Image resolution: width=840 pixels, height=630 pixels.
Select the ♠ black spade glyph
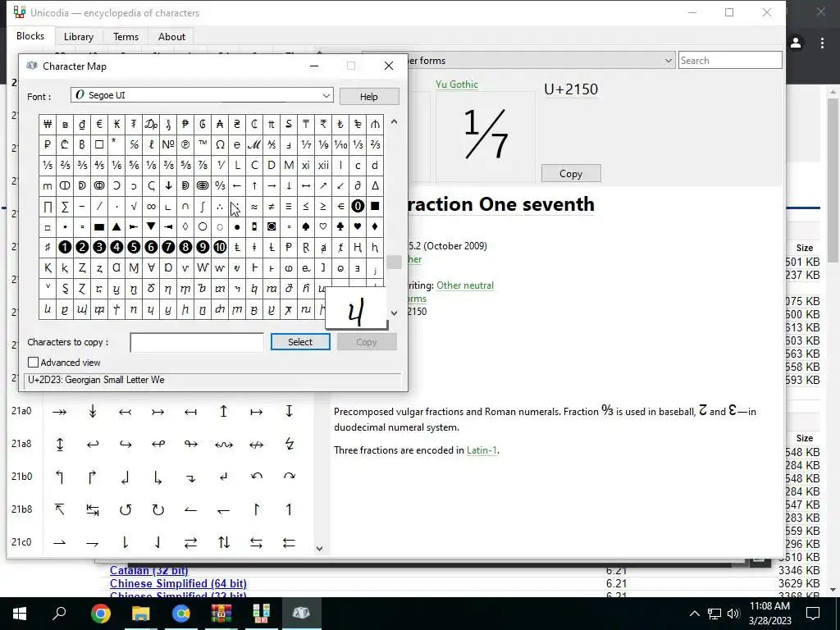(x=306, y=226)
